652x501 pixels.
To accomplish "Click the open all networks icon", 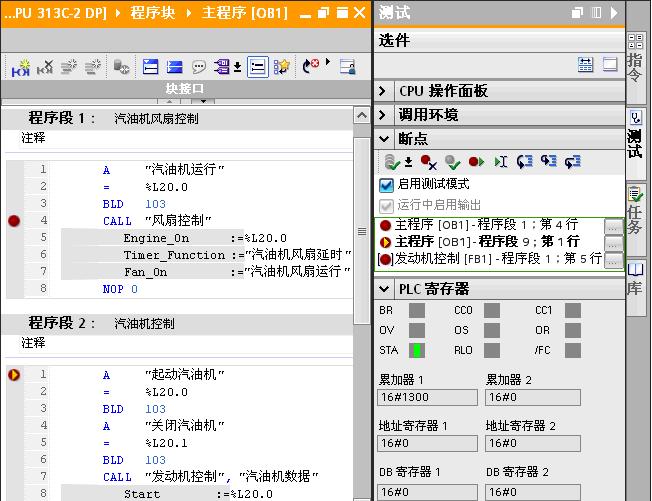I will (x=150, y=67).
